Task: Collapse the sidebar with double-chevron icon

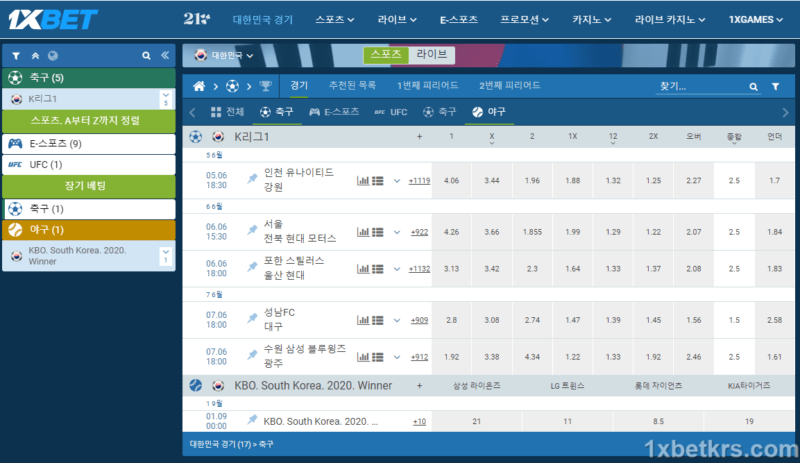Action: click(x=165, y=55)
